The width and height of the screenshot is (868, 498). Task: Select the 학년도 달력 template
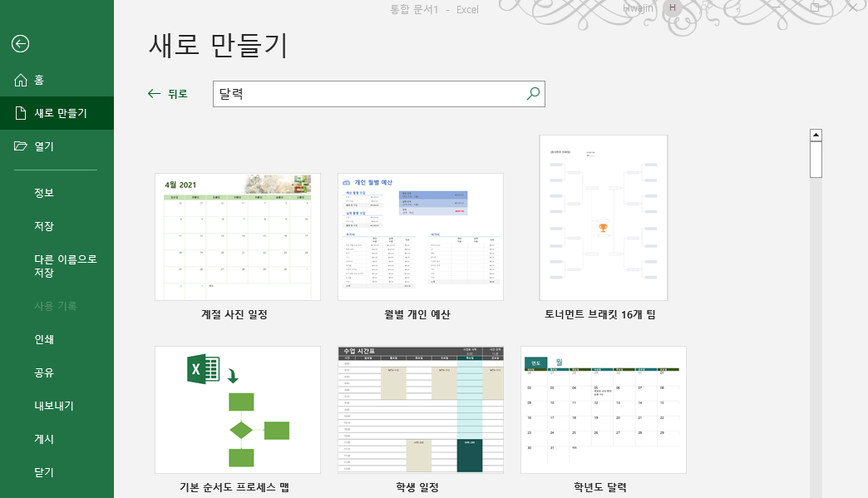click(x=603, y=410)
